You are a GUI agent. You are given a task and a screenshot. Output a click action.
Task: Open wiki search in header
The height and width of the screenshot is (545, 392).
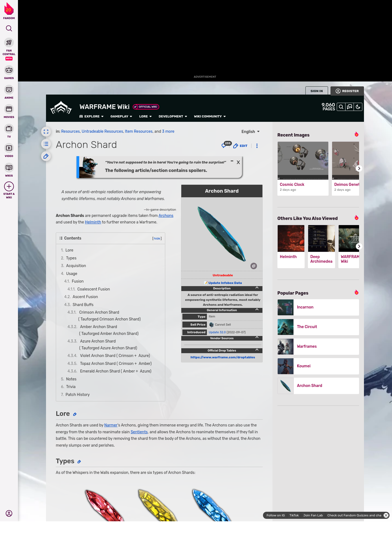(341, 107)
